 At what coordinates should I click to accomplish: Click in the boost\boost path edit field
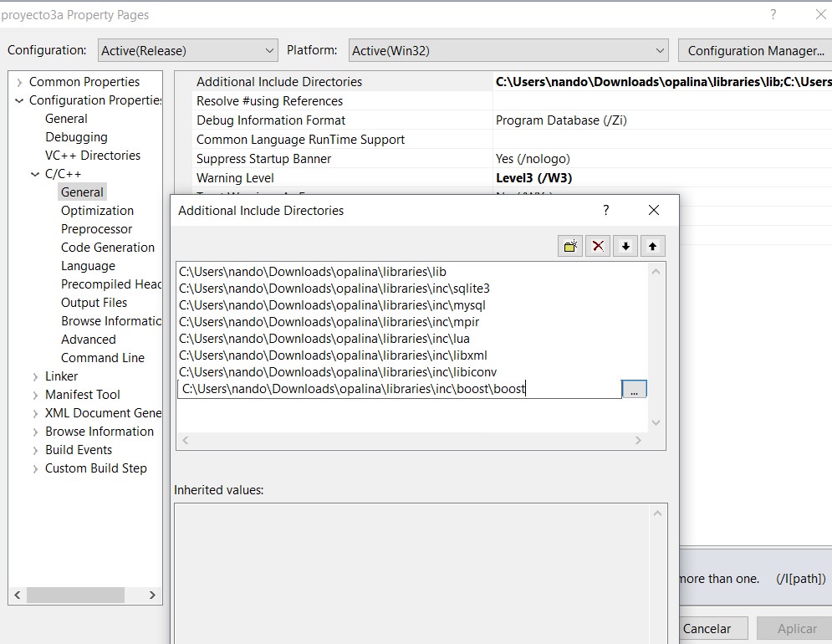click(400, 389)
